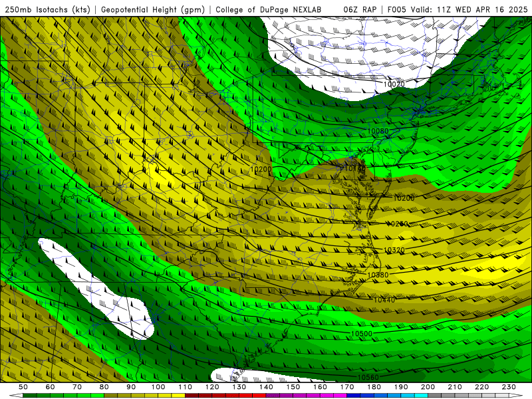Click the "F005 Valid: 11Z WED APR 16 2025" text
This screenshot has height=399, width=532.
coord(458,10)
